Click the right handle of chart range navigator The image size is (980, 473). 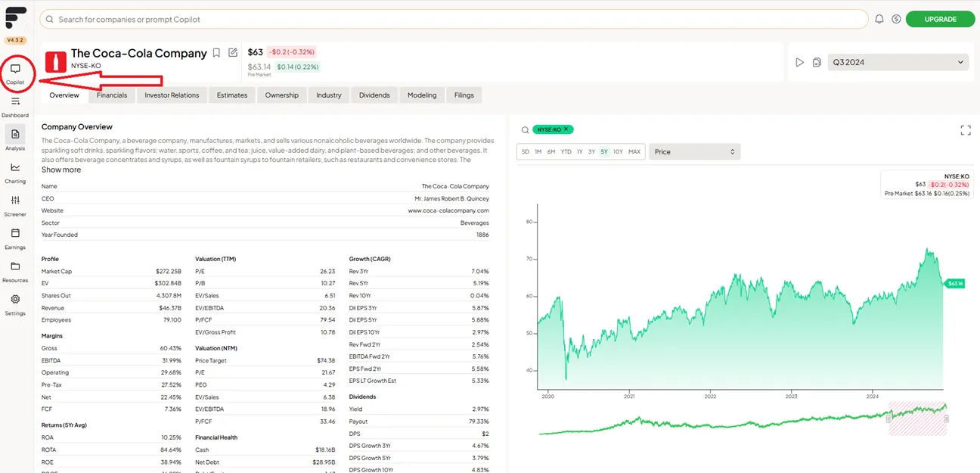point(947,419)
